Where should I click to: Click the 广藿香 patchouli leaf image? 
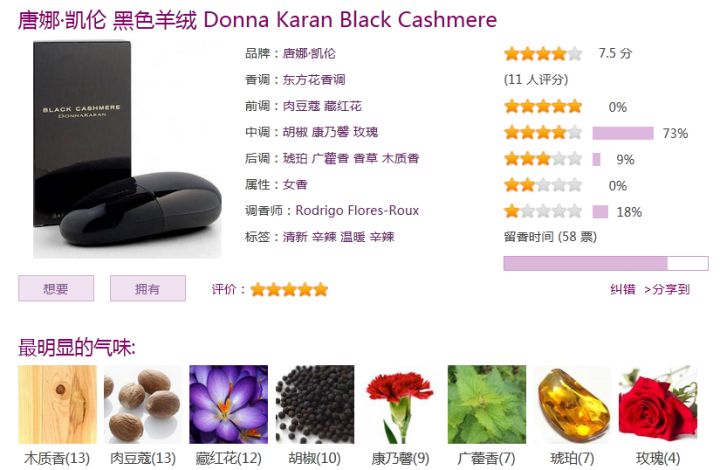[x=487, y=404]
